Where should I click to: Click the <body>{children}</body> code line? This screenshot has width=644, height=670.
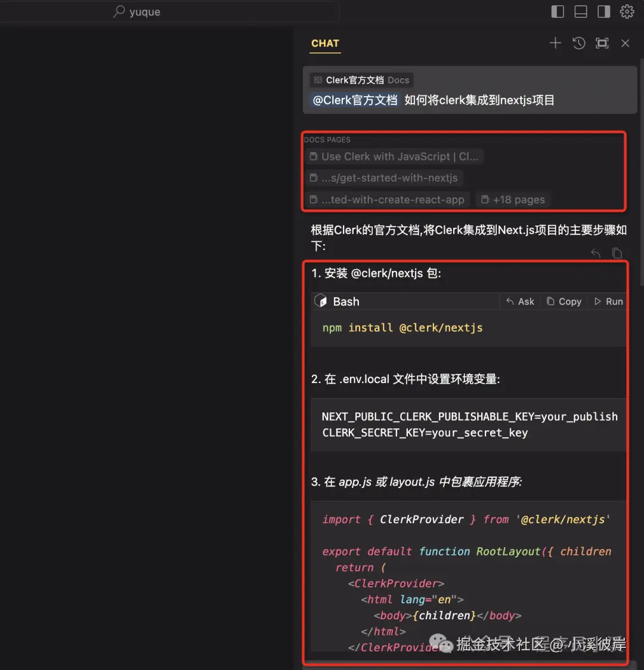coord(448,616)
